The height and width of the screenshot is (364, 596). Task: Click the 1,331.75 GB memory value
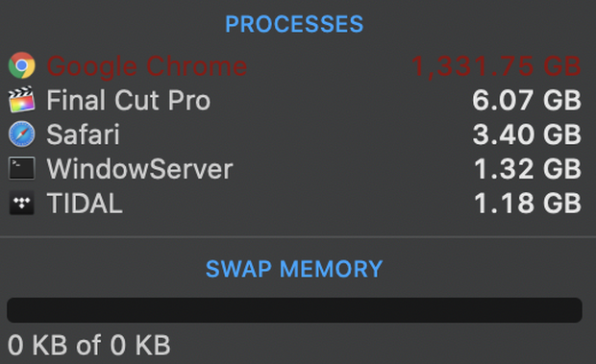[496, 67]
